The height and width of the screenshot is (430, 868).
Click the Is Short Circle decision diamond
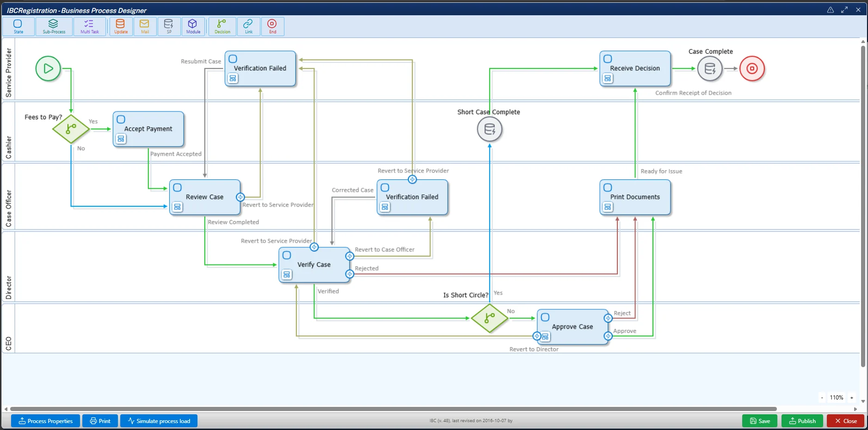point(490,318)
